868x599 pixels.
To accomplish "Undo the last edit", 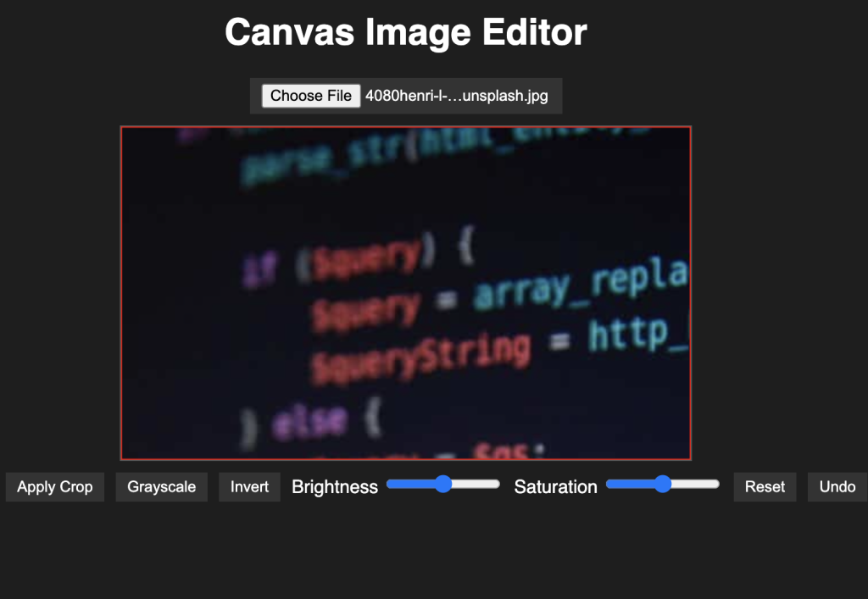I will [x=837, y=486].
